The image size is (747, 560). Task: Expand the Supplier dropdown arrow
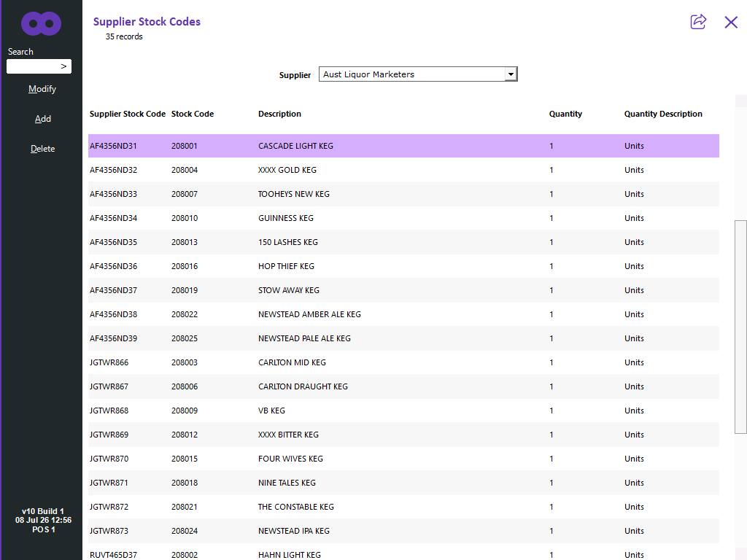click(511, 74)
